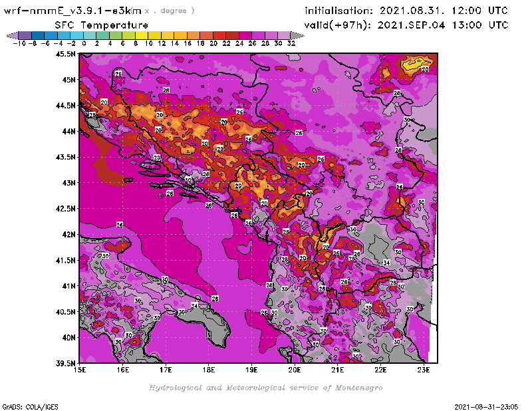Click the '23E' longitude label
532x411 pixels.
tap(424, 370)
